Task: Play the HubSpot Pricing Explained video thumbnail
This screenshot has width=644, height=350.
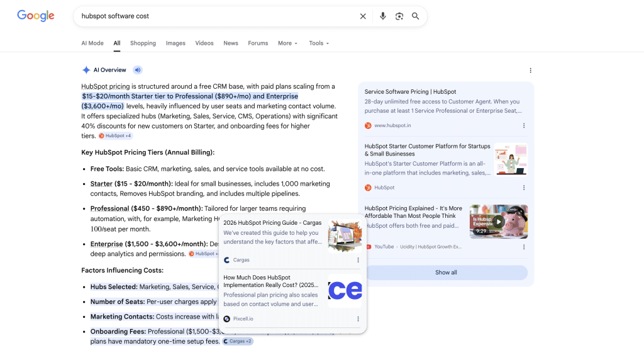Action: (x=499, y=222)
